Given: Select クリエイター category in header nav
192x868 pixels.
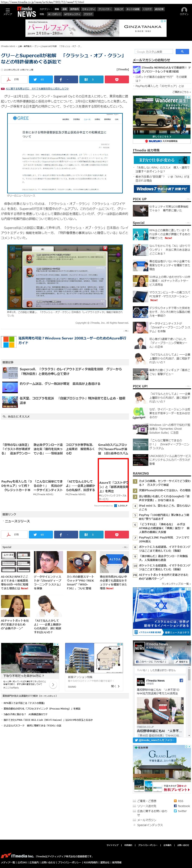Looking at the screenshot, I should pos(105,9).
